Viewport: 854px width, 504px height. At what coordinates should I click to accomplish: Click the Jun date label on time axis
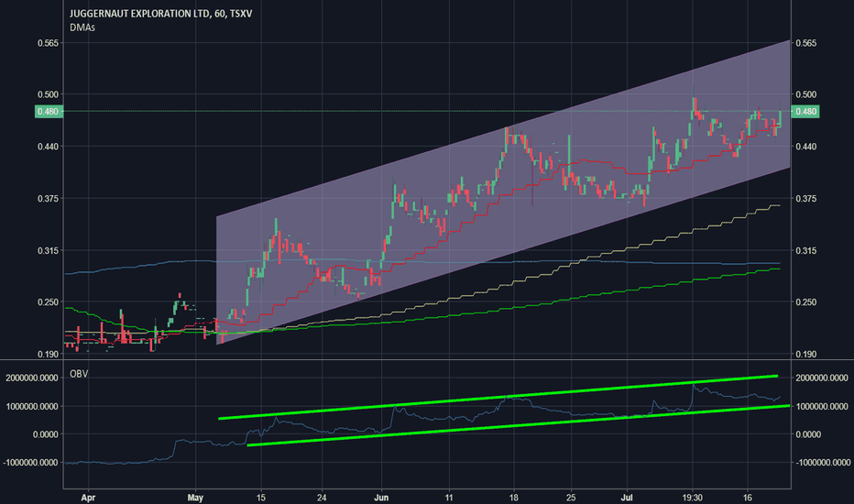pos(382,498)
